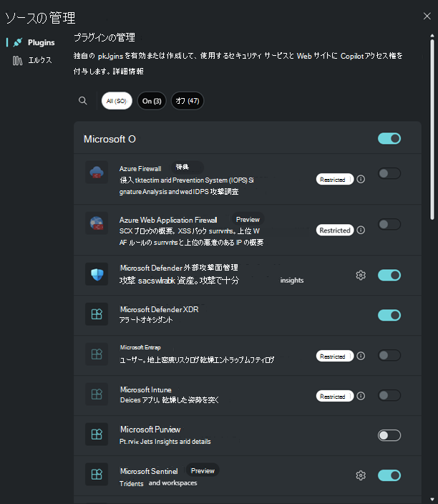Disable the Microsoft Defender XDR plugin
Image resolution: width=438 pixels, height=504 pixels.
[x=389, y=315]
